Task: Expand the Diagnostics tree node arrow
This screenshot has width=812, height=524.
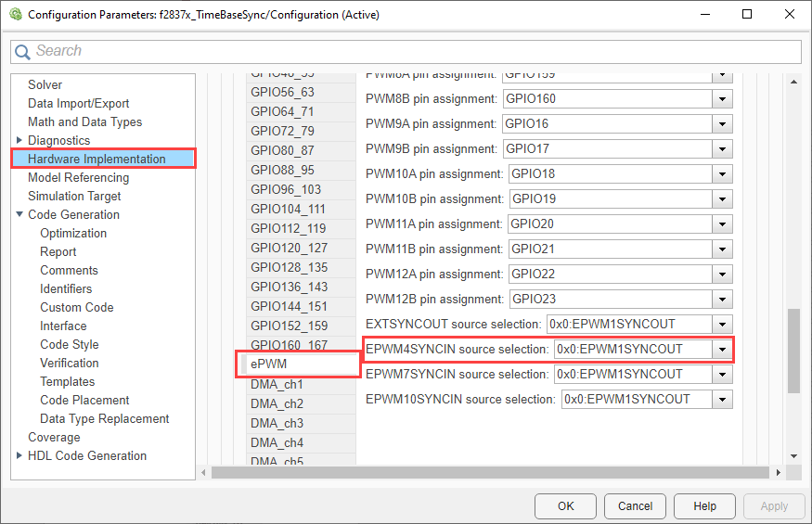Action: (x=19, y=140)
